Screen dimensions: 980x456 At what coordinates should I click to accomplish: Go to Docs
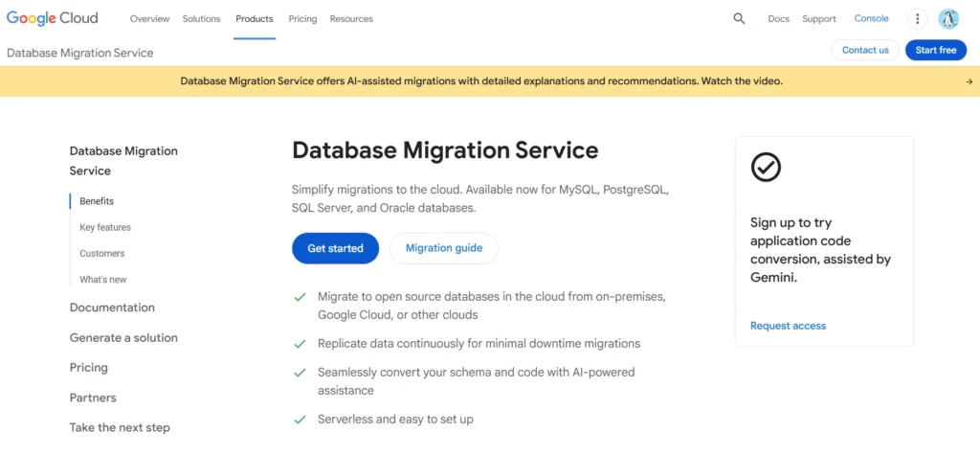(x=779, y=19)
